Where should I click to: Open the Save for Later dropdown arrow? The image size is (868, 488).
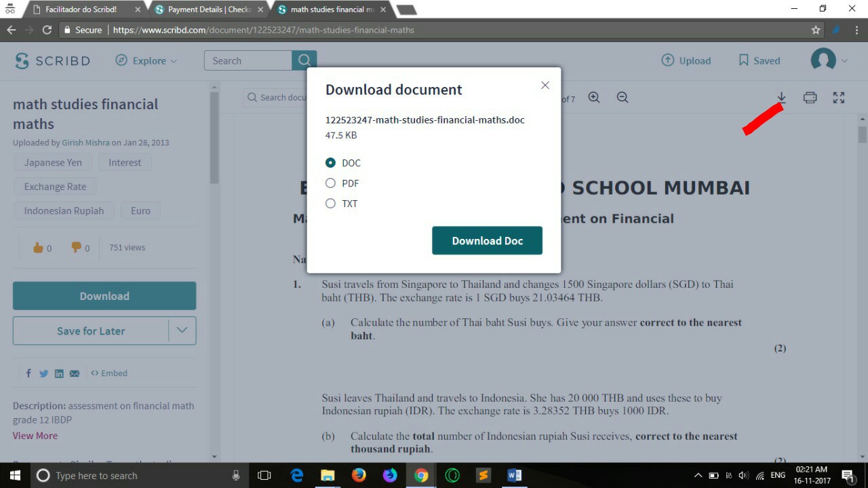click(x=182, y=331)
